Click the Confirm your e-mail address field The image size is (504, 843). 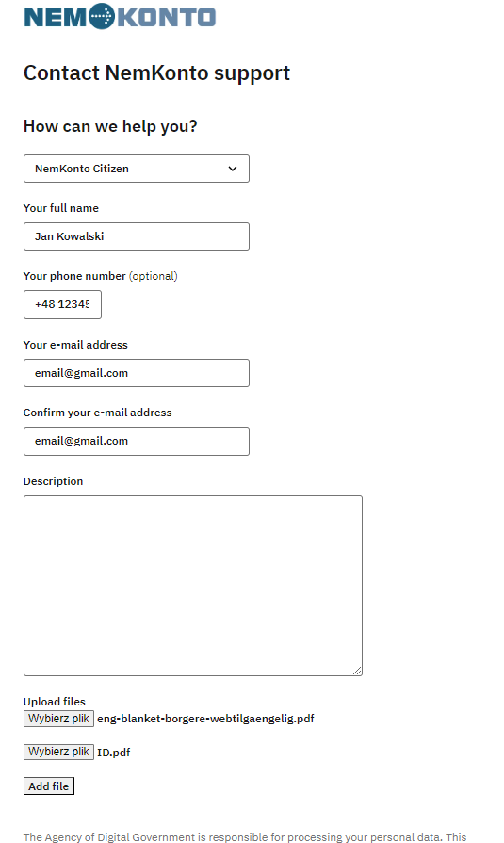tap(137, 442)
